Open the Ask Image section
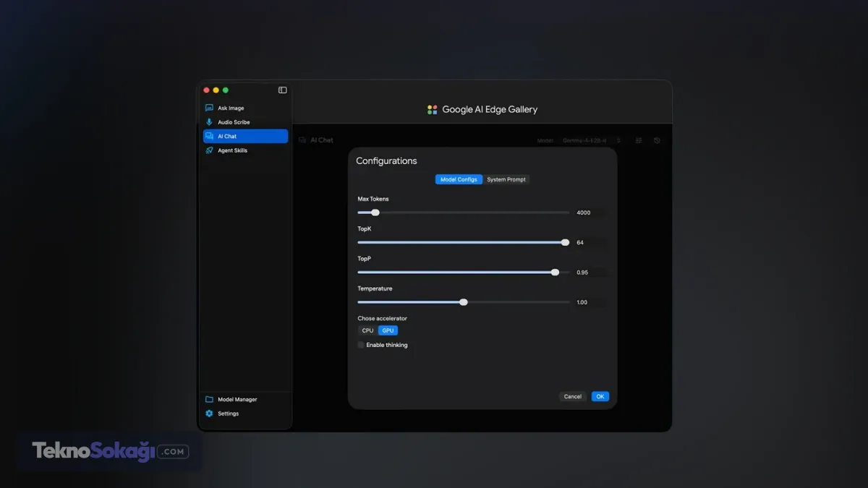Viewport: 868px width, 488px height. [x=245, y=108]
